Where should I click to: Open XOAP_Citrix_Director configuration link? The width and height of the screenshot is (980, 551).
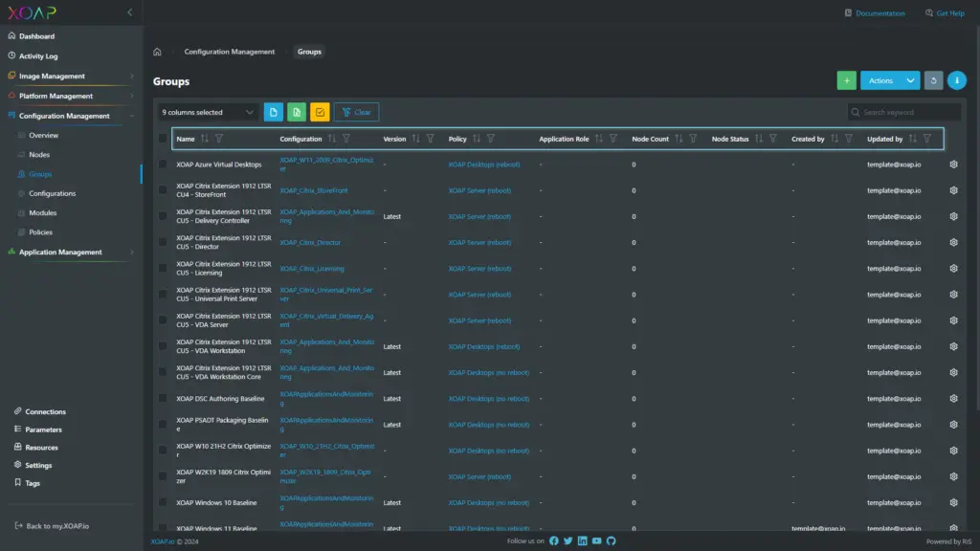point(310,242)
